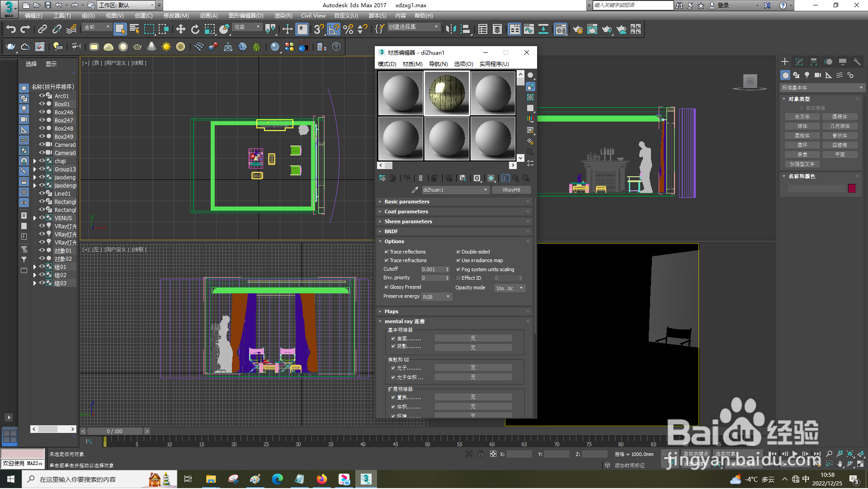Uncheck Trace reflections in Options
The height and width of the screenshot is (489, 868).
(387, 252)
